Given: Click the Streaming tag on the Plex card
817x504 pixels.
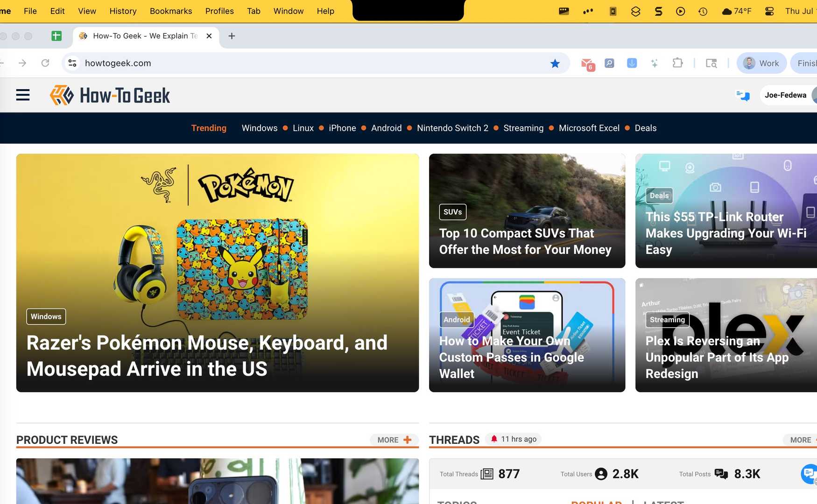Looking at the screenshot, I should [x=667, y=320].
